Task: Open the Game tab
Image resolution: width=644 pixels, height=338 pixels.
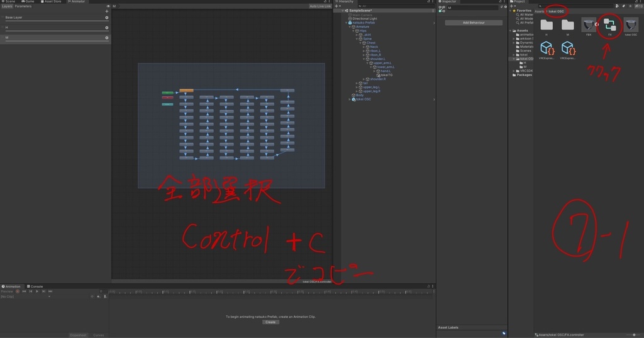Action: coord(28,2)
